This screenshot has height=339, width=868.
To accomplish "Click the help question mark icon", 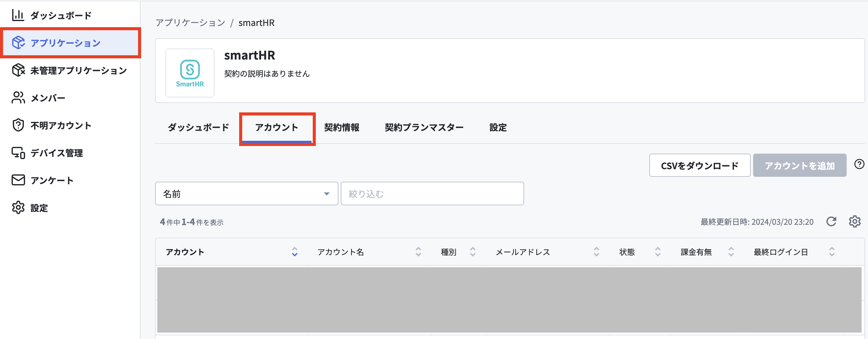I will tap(859, 164).
